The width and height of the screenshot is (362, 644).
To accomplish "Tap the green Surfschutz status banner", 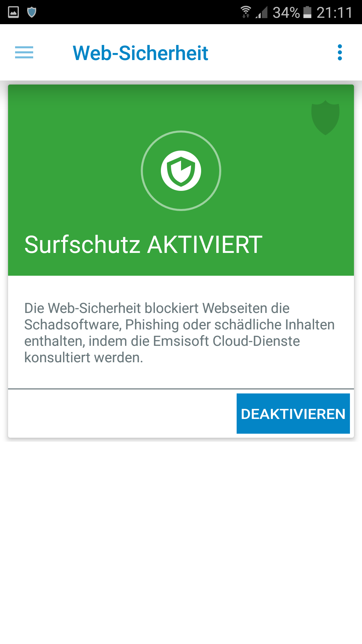I will 181,180.
